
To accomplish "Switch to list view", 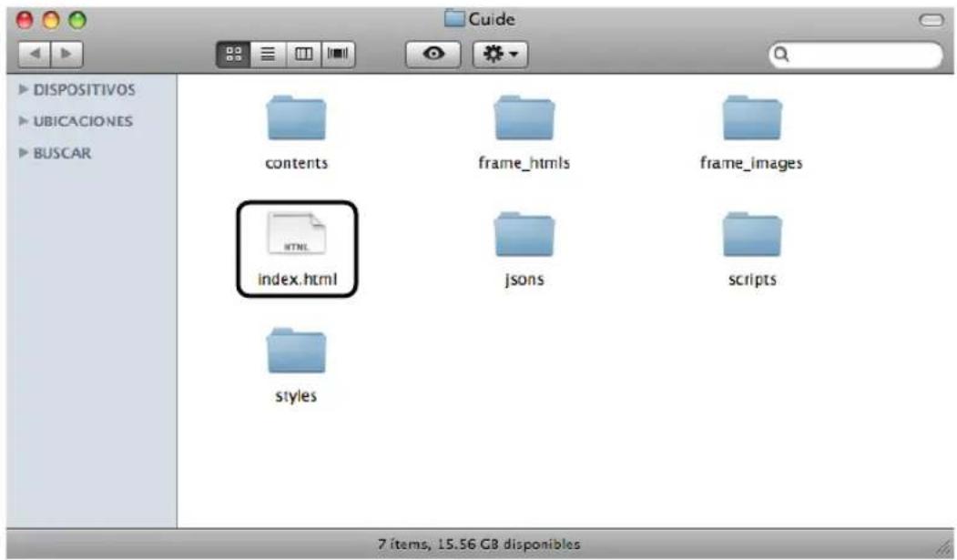I will pyautogui.click(x=268, y=54).
